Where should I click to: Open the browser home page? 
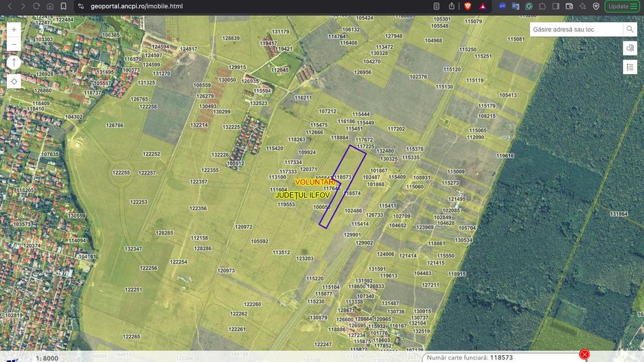point(49,6)
